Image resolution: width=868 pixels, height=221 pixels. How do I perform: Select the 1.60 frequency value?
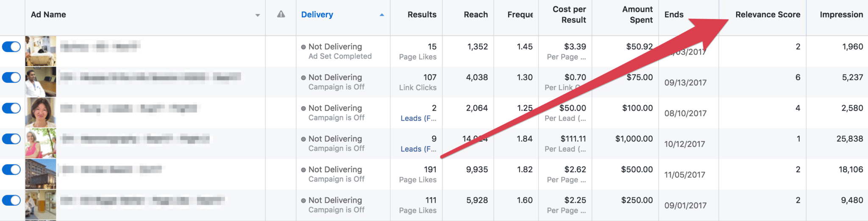pyautogui.click(x=524, y=200)
